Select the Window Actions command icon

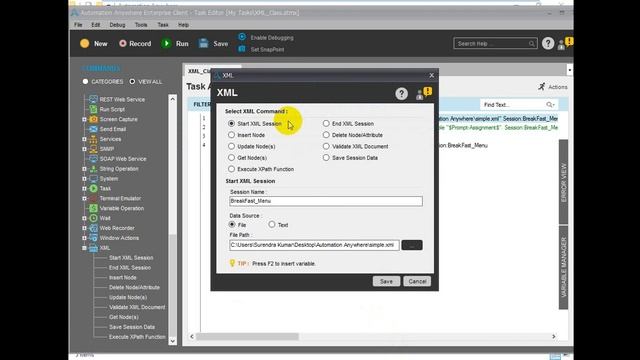pos(93,238)
